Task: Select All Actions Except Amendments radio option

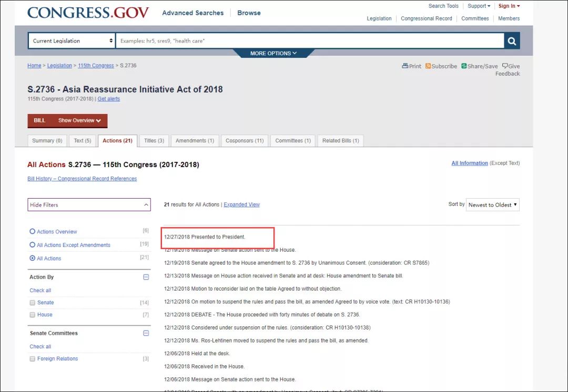Action: tap(32, 245)
